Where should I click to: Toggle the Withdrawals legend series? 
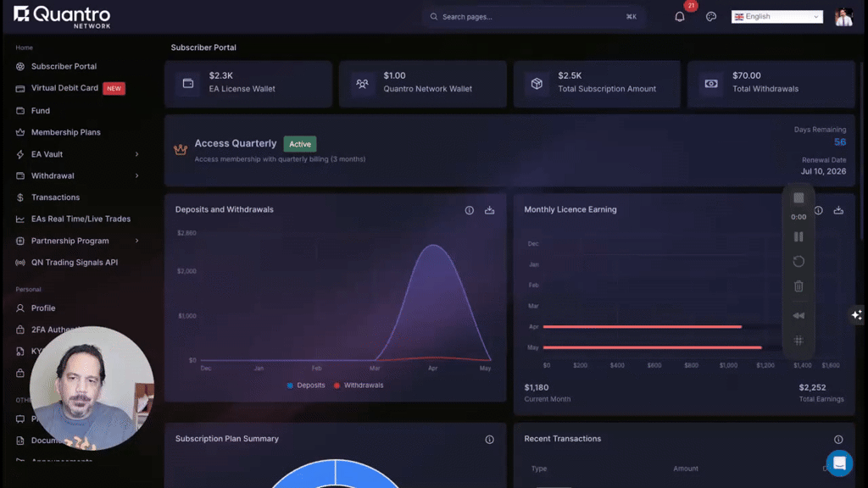(x=359, y=385)
